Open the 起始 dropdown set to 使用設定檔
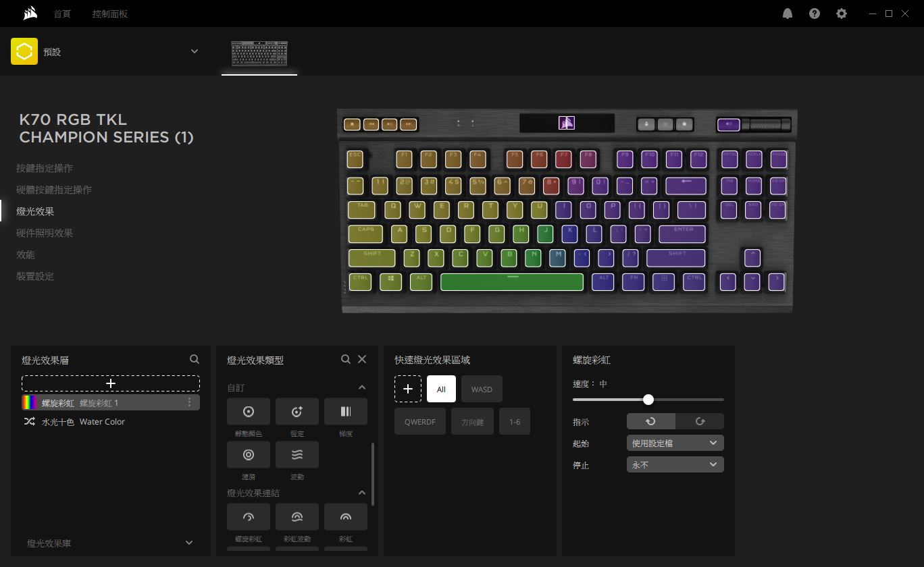924x567 pixels. coord(675,443)
